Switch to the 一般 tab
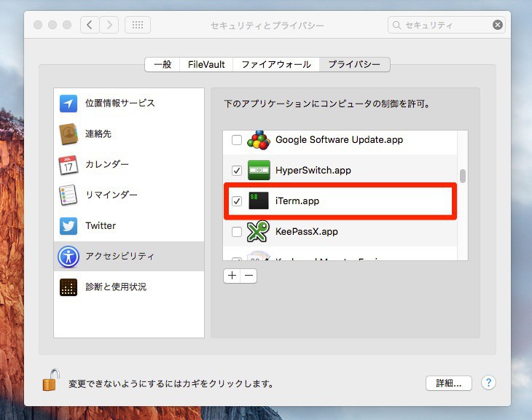The height and width of the screenshot is (420, 532). pos(163,64)
